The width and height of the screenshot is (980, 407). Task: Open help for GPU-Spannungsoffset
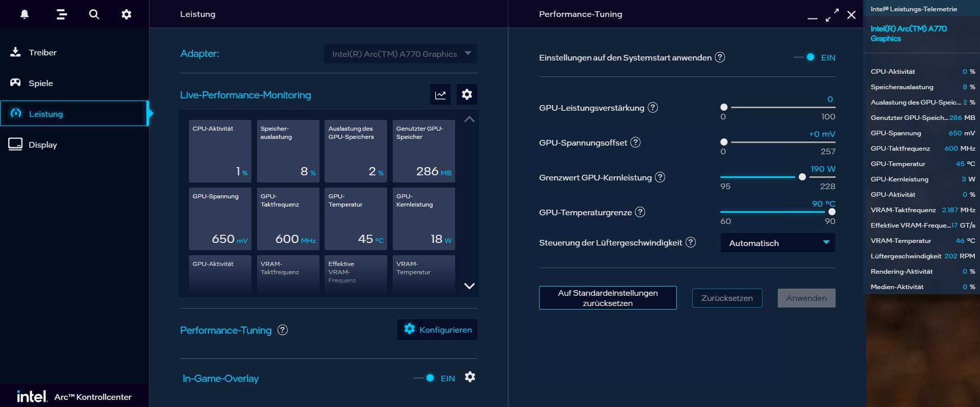tap(635, 143)
